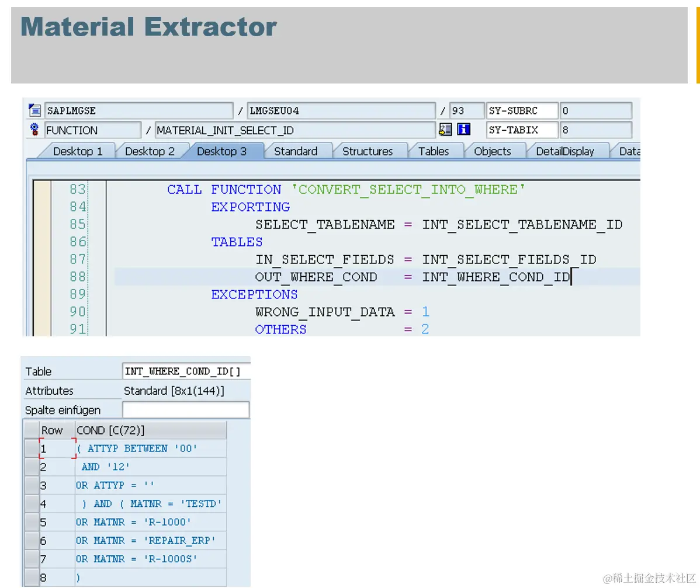The width and height of the screenshot is (700, 588).
Task: Click the COND [C(72)] column header
Action: click(x=150, y=430)
